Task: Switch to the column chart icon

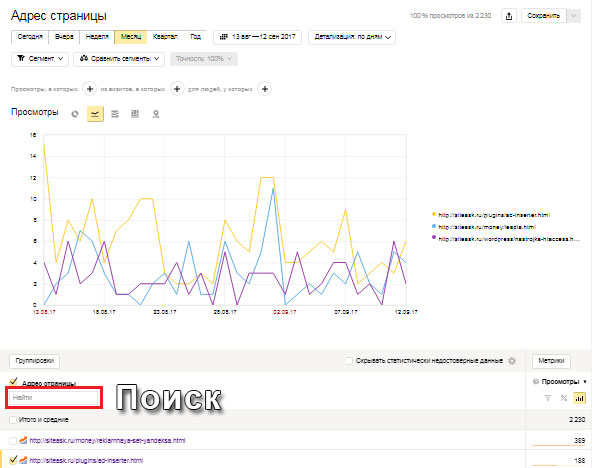Action: pos(135,114)
